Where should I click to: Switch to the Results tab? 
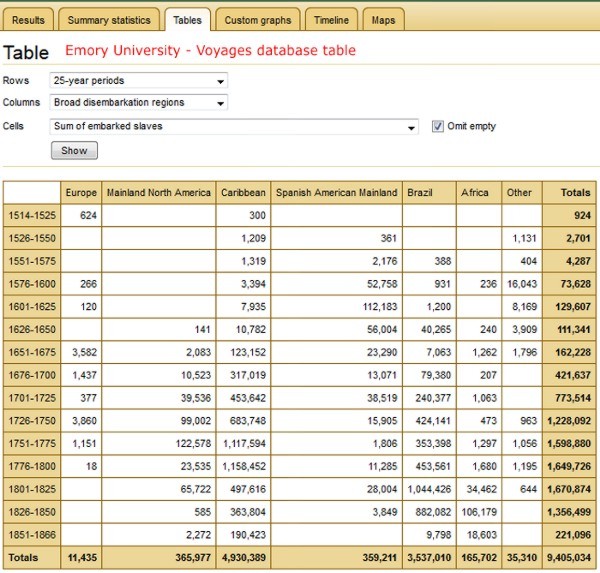[x=28, y=20]
